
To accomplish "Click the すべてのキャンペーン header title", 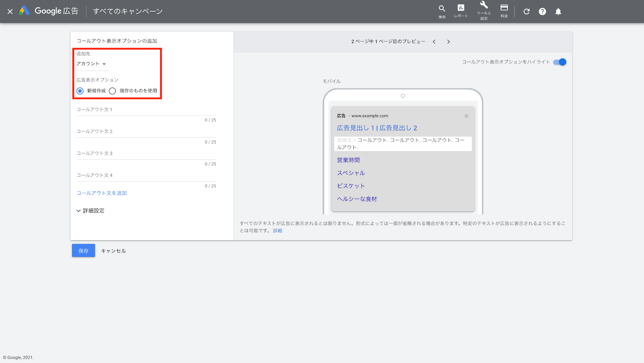I will click(128, 11).
